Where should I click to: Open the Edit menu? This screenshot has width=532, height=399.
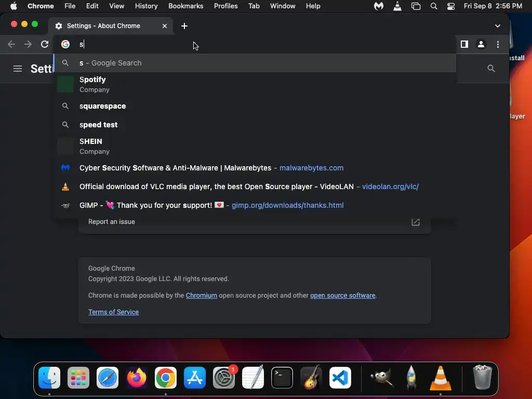tap(92, 6)
